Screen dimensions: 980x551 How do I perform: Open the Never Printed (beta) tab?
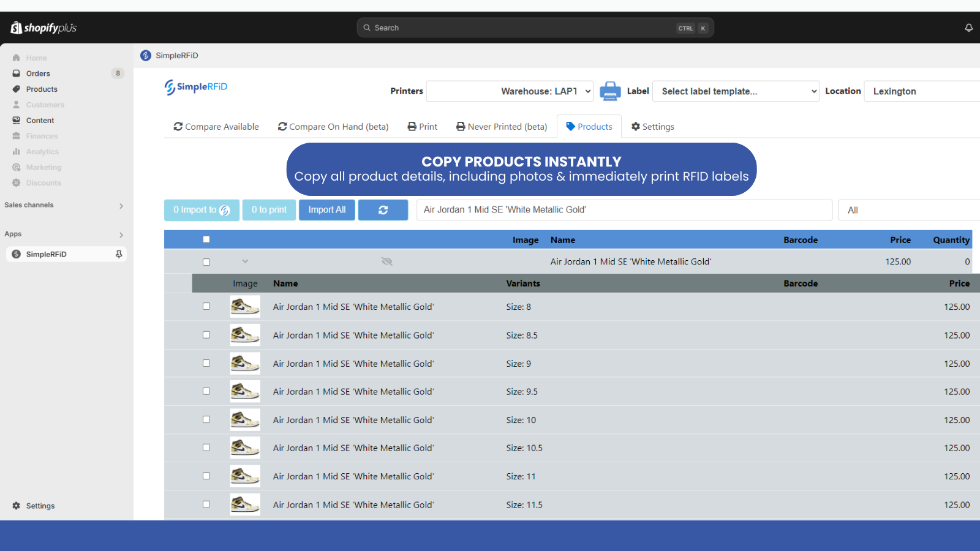click(x=502, y=127)
